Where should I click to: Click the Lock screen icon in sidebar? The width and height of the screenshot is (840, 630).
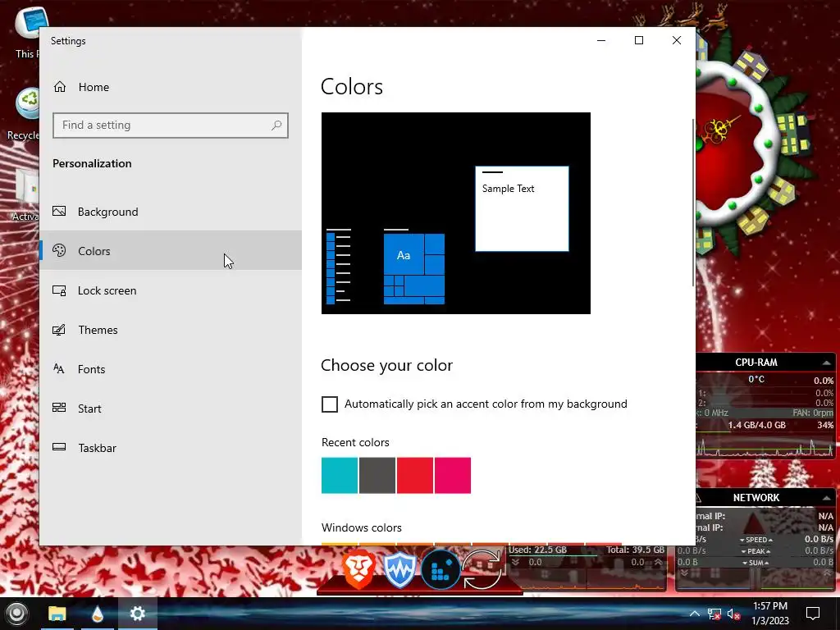(x=59, y=290)
